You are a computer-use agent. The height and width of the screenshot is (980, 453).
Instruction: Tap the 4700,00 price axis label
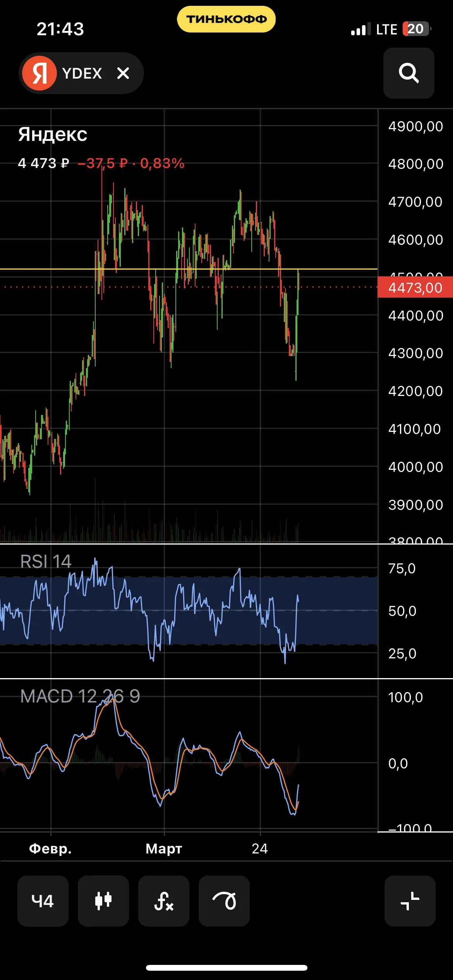pyautogui.click(x=415, y=202)
